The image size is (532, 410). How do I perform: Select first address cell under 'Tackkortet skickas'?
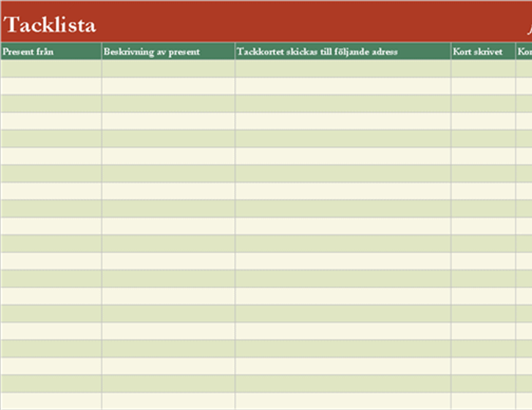pyautogui.click(x=343, y=69)
